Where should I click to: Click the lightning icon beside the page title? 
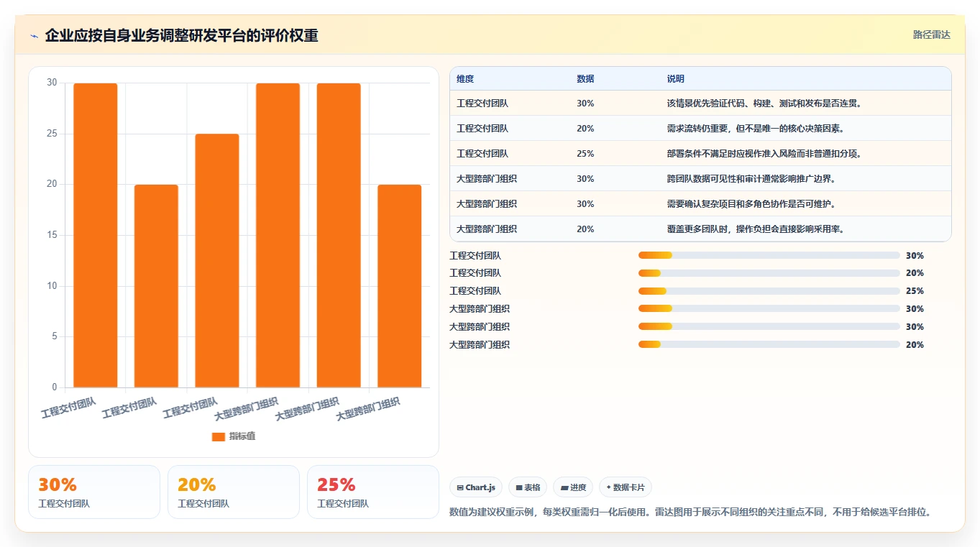[x=34, y=36]
